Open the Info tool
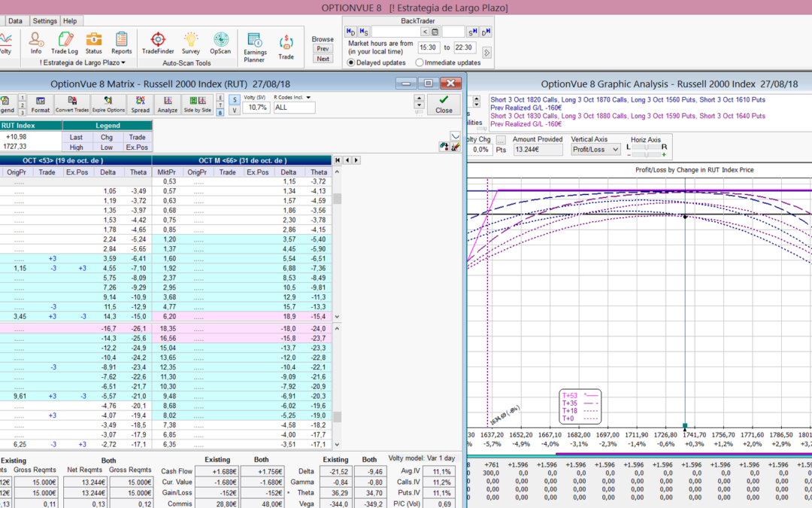Screen dimensions: 812x508 (x=36, y=43)
